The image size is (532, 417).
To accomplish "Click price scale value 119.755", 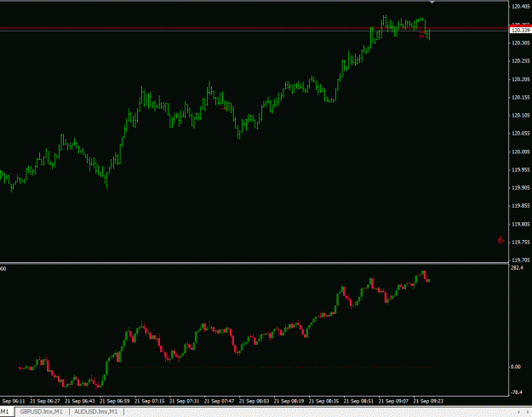I will coord(521,242).
